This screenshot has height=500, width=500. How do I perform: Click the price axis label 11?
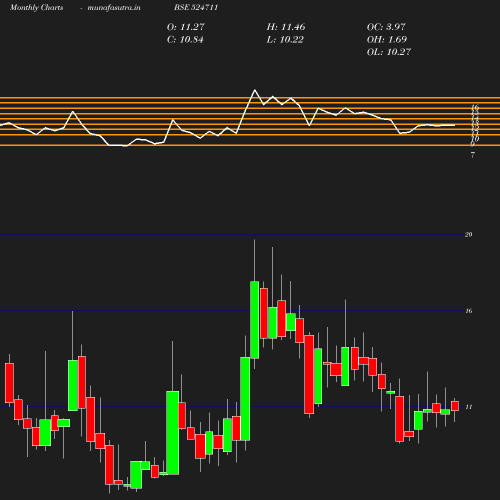pyautogui.click(x=468, y=407)
